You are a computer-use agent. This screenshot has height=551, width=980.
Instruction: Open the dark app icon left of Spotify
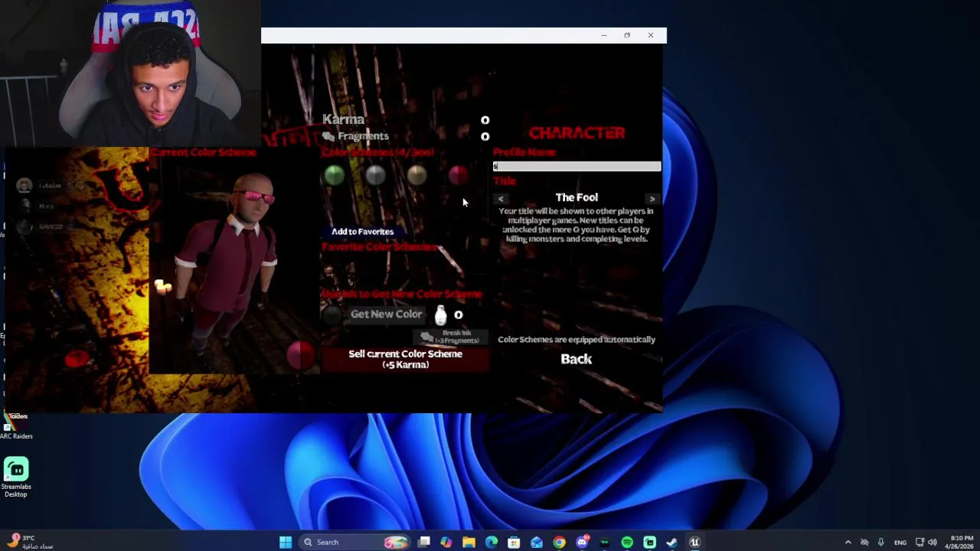(604, 542)
